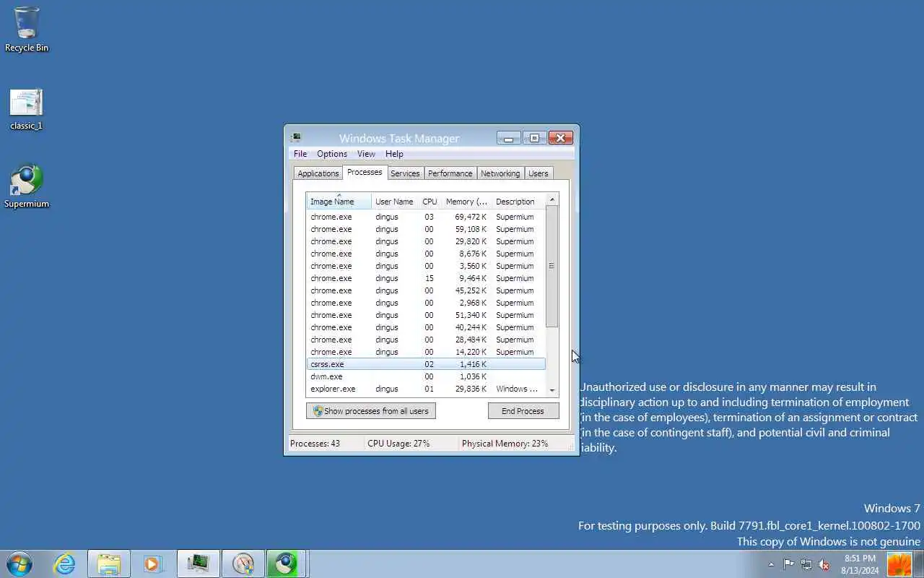The image size is (924, 578).
Task: Open the File menu
Action: click(x=300, y=154)
